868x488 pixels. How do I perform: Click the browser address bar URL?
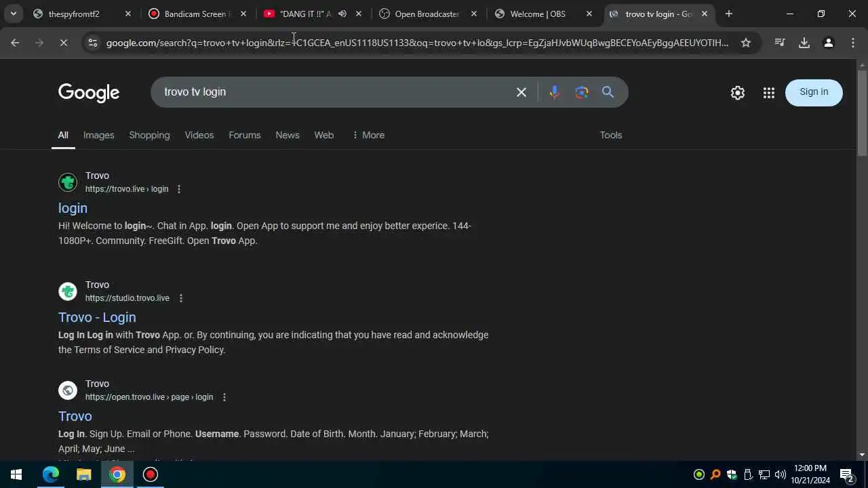(x=417, y=43)
